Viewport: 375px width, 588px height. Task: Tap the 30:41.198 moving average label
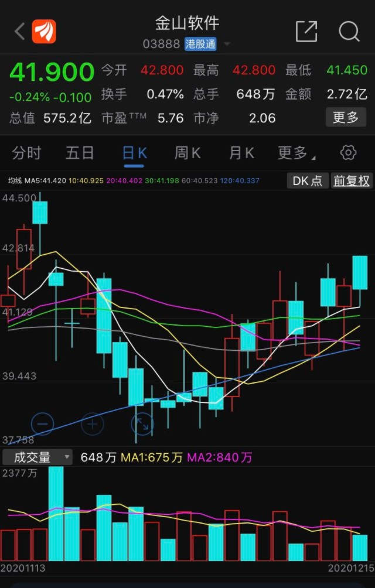162,180
